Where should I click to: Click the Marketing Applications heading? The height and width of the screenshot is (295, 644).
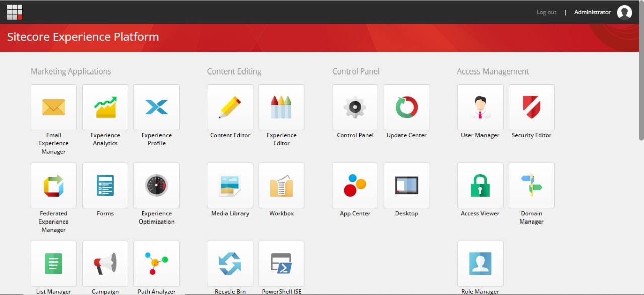pyautogui.click(x=71, y=71)
